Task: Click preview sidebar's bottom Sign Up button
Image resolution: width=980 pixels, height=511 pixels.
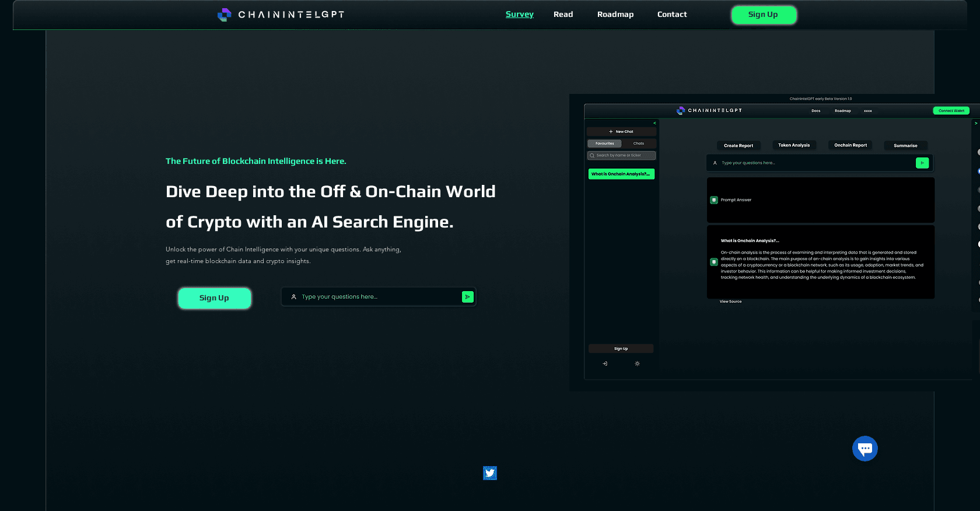Action: click(621, 349)
